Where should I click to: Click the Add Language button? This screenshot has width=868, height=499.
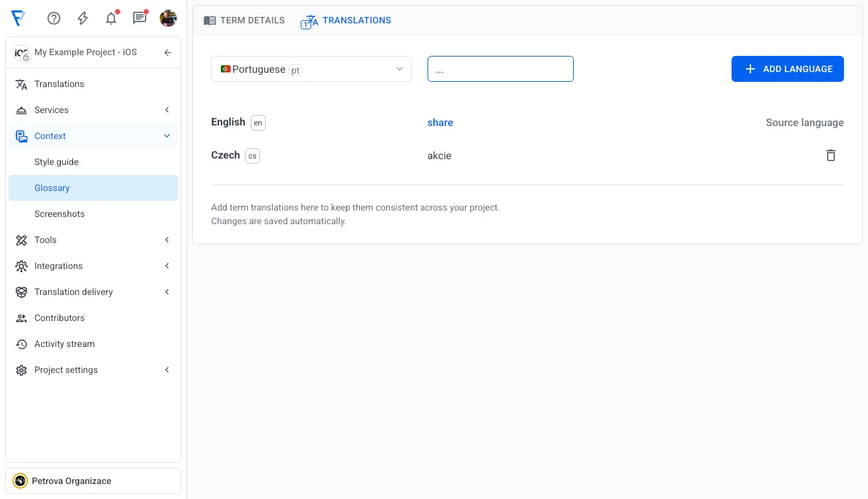tap(787, 68)
